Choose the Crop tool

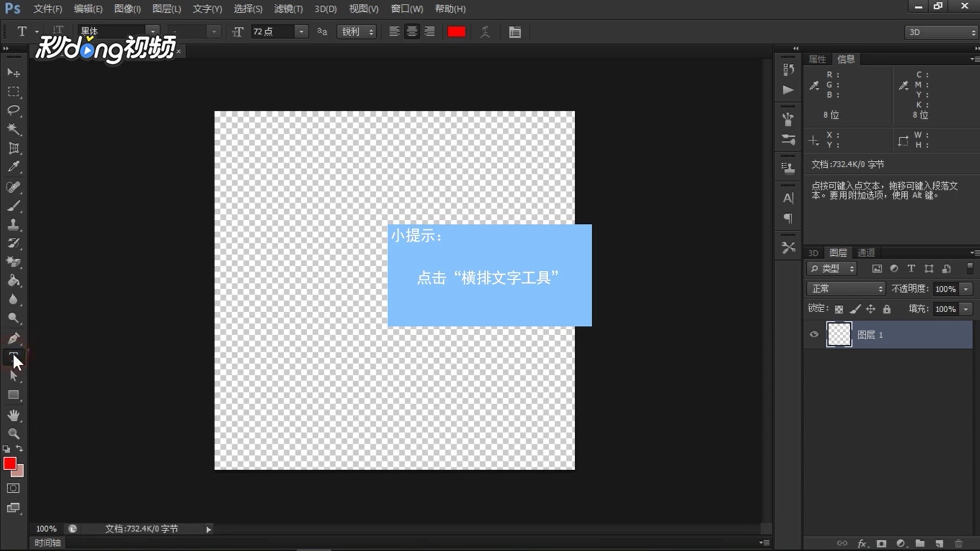(x=13, y=148)
